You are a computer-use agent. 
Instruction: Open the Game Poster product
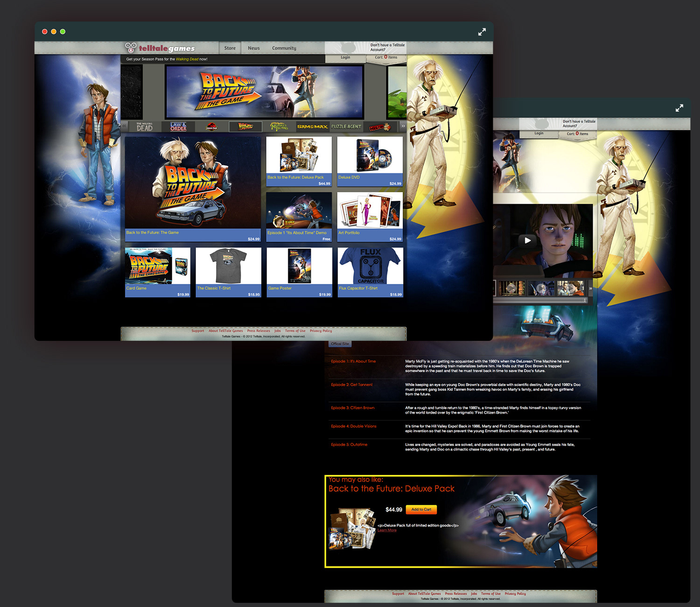[x=300, y=272]
